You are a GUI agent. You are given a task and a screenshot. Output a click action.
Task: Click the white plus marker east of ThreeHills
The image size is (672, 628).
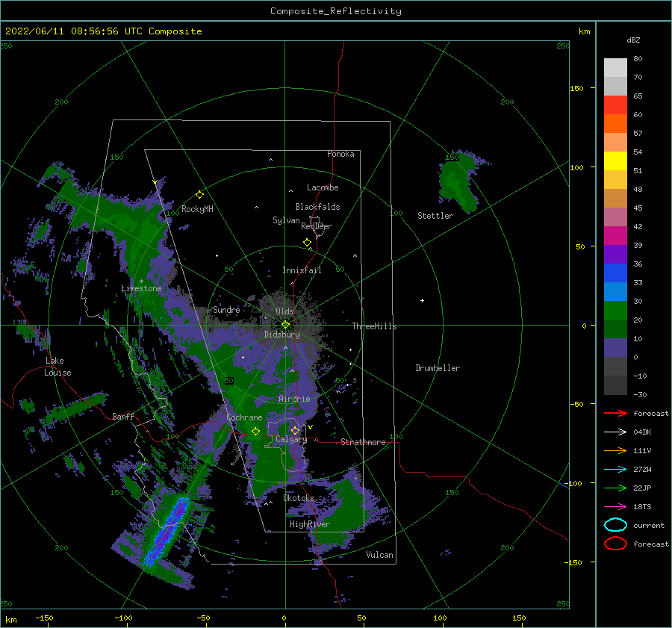click(422, 300)
